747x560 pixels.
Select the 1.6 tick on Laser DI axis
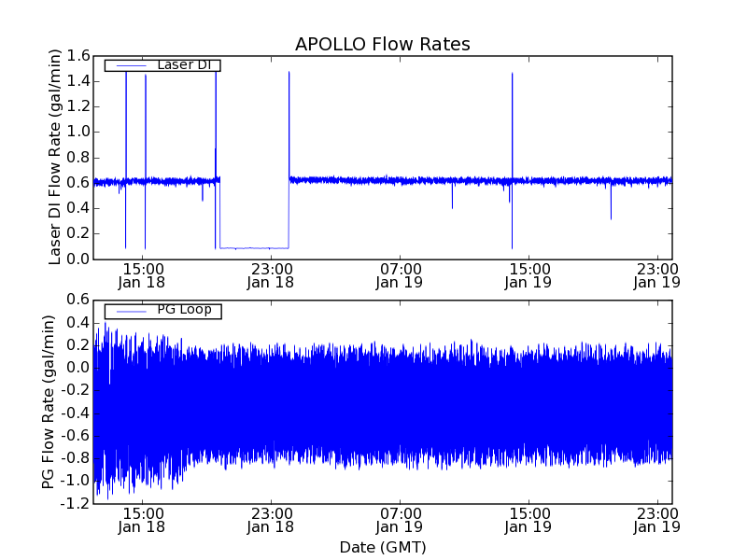pos(78,56)
